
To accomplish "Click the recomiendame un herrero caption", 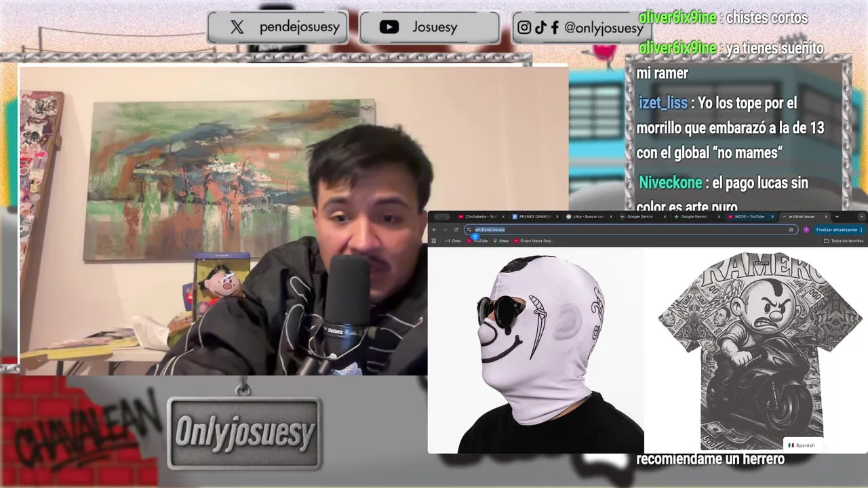I will click(710, 460).
